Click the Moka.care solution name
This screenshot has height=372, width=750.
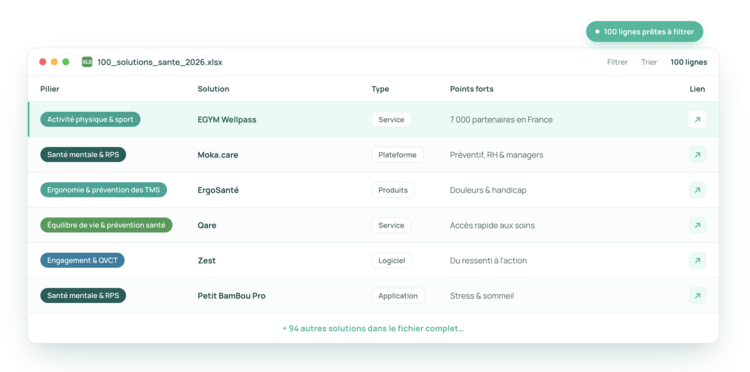[218, 155]
